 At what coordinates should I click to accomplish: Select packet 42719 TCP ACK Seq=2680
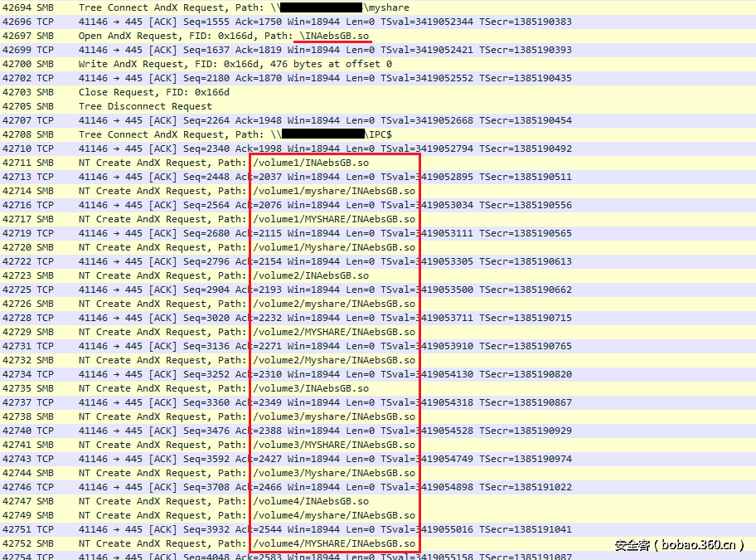click(378, 233)
